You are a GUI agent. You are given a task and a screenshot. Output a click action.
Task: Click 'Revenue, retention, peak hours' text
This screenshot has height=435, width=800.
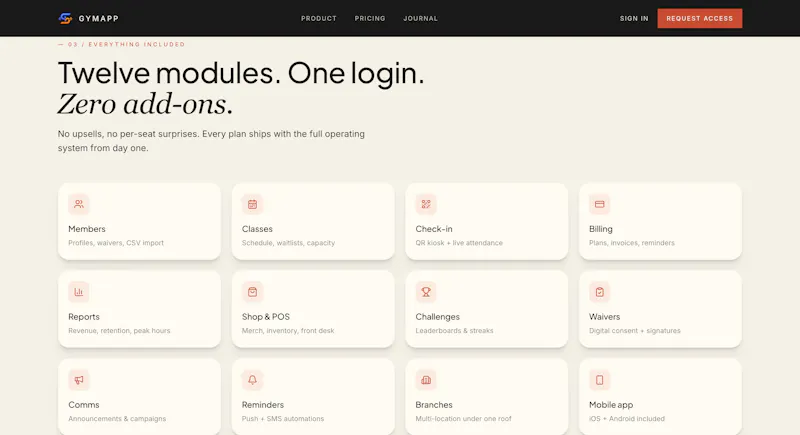click(119, 330)
